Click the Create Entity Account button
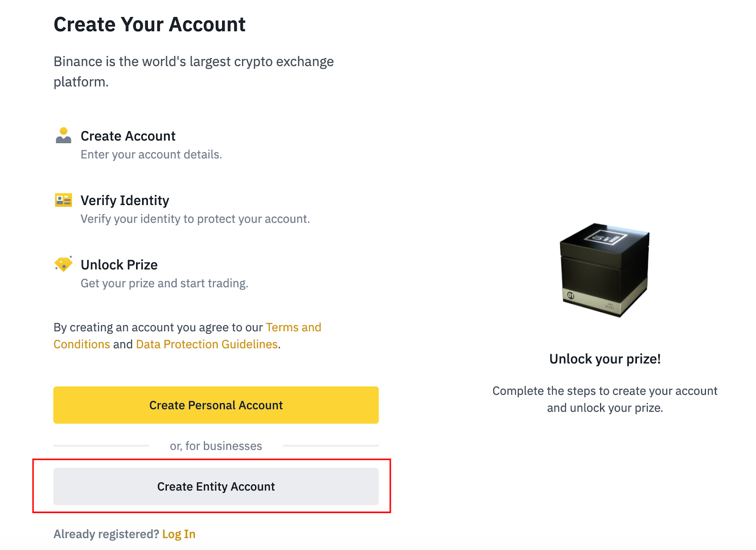 pyautogui.click(x=216, y=486)
